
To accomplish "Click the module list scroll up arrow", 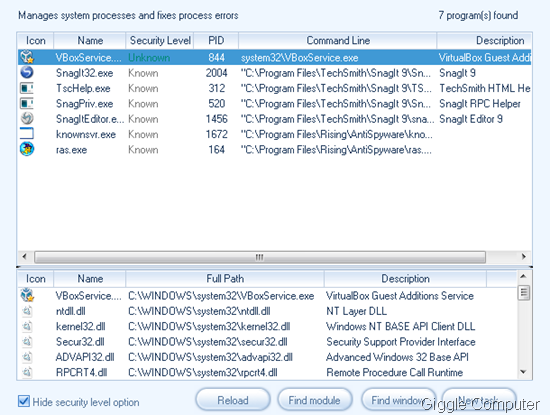I will click(x=523, y=276).
